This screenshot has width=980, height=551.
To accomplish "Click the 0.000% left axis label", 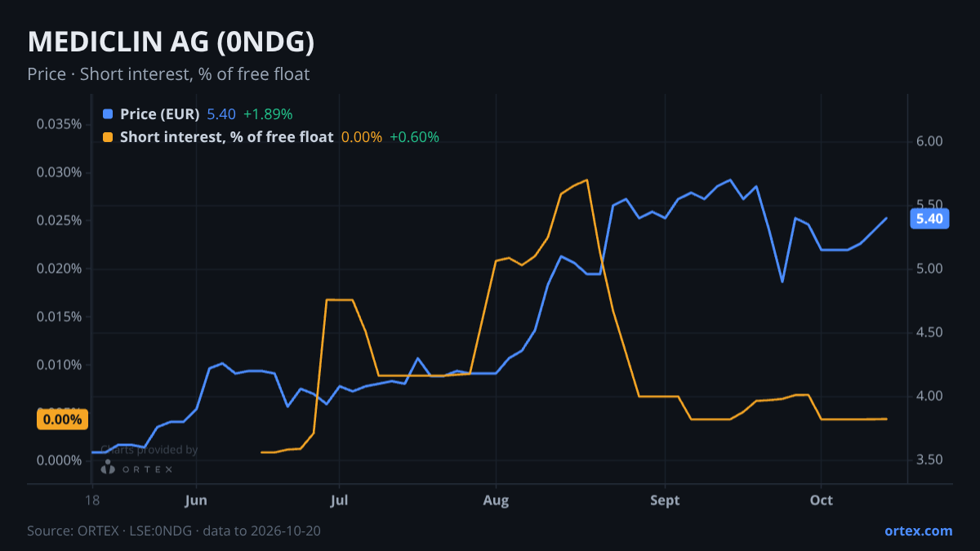I will (60, 460).
